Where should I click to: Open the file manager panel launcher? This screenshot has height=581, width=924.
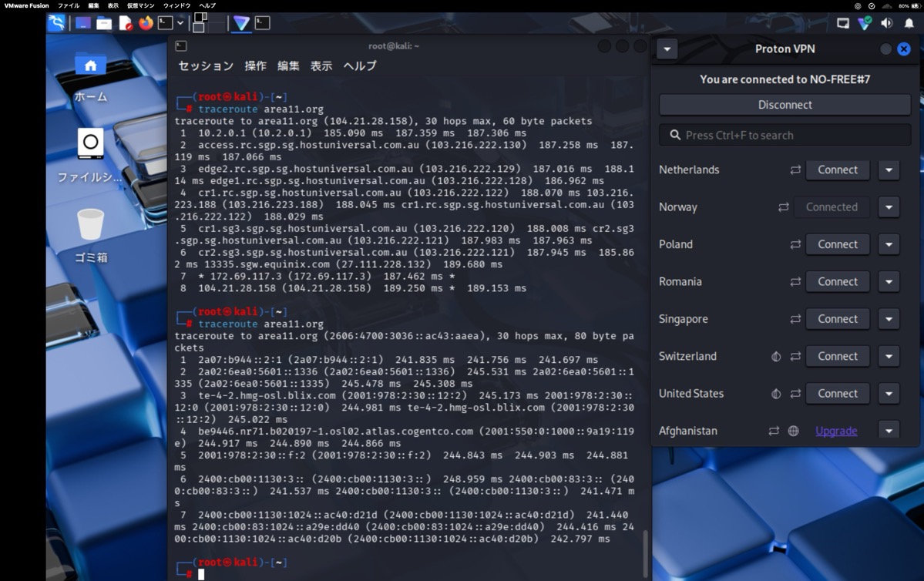pyautogui.click(x=104, y=23)
